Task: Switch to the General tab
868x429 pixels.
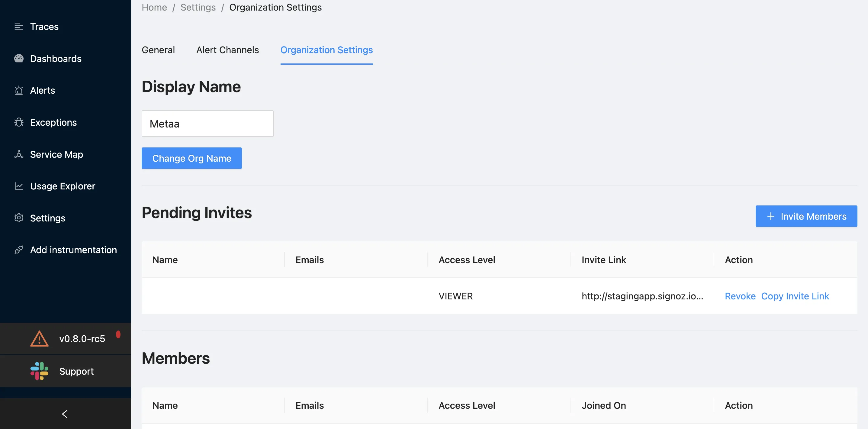Action: [158, 50]
